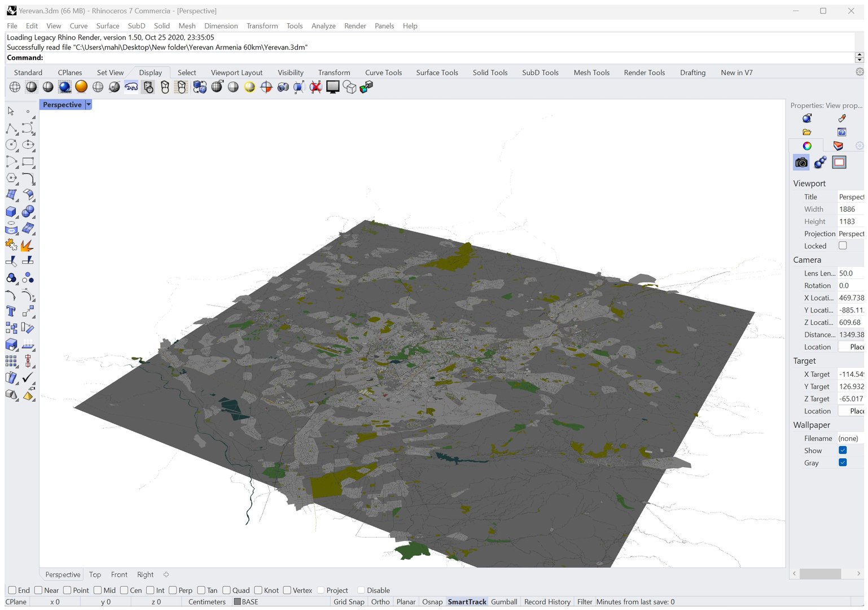This screenshot has height=610, width=868.
Task: Click the Lens Length input field
Action: click(851, 273)
